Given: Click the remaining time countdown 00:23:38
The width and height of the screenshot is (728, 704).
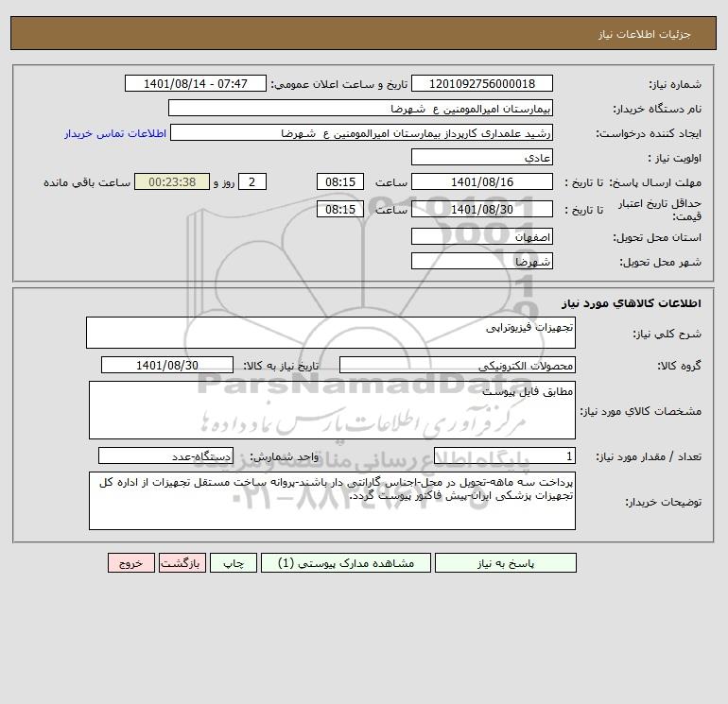Looking at the screenshot, I should [x=172, y=182].
